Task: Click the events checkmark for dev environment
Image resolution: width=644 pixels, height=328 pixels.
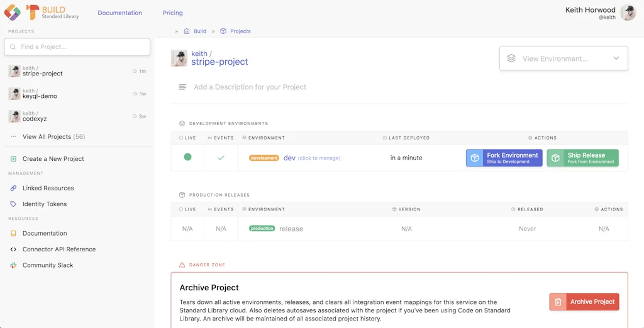Action: coord(221,158)
